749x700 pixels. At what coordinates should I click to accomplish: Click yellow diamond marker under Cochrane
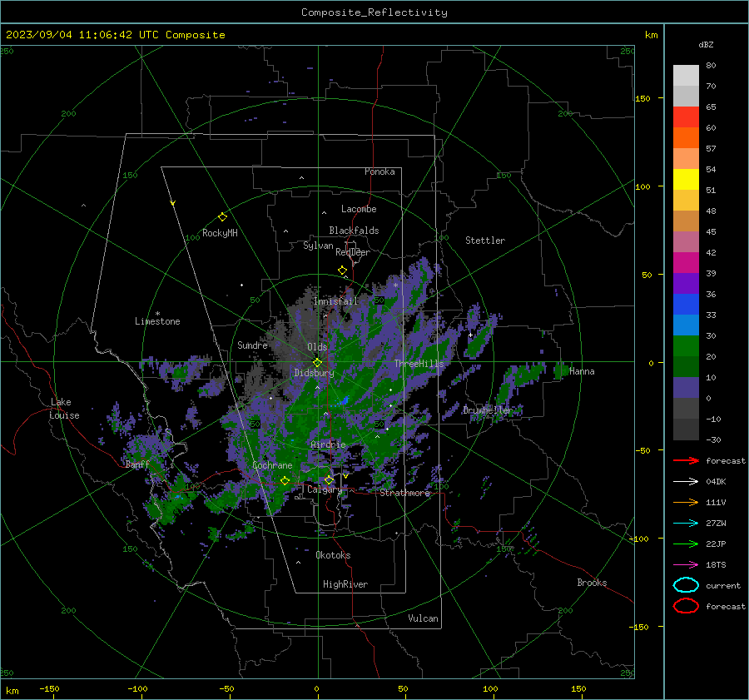[285, 480]
